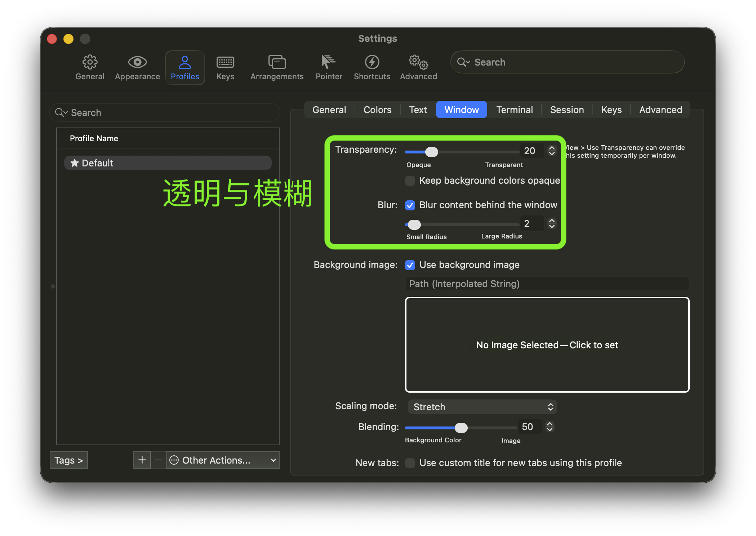Screen dimensions: 756x536
Task: Open the Colors tab
Action: click(x=377, y=110)
